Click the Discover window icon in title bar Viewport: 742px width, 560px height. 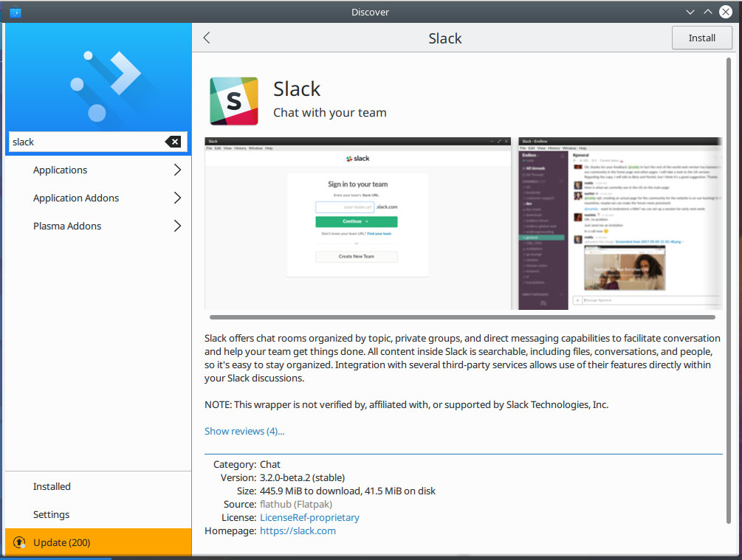(16, 12)
